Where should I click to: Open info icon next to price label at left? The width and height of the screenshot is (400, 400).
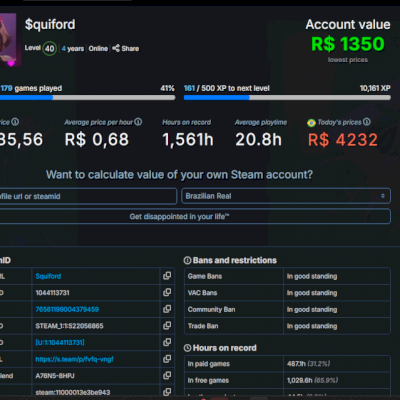coord(15,122)
